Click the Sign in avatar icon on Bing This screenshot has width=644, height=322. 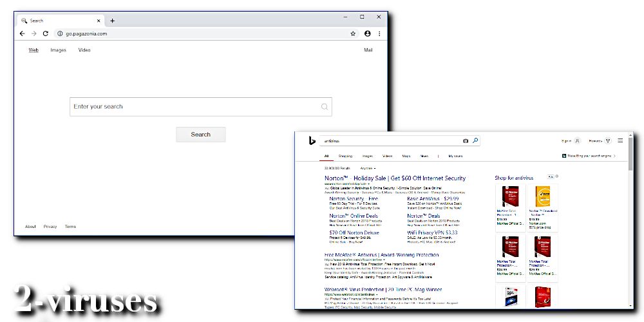(x=578, y=141)
